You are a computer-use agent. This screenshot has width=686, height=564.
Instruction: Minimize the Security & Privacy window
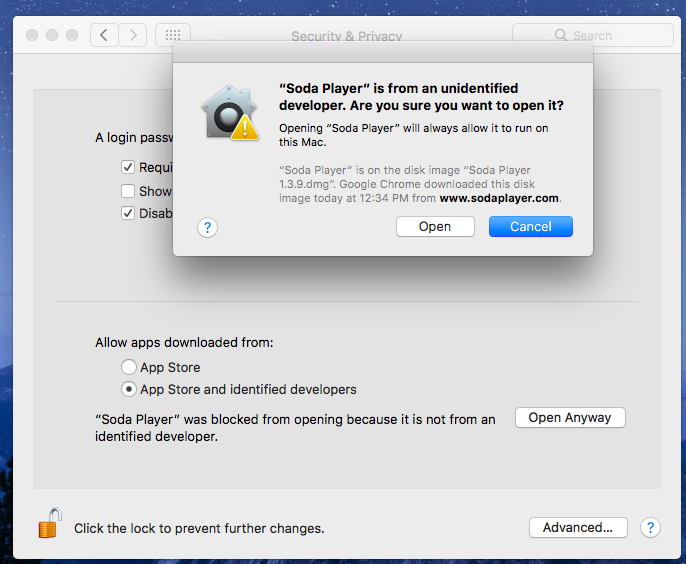tap(52, 35)
